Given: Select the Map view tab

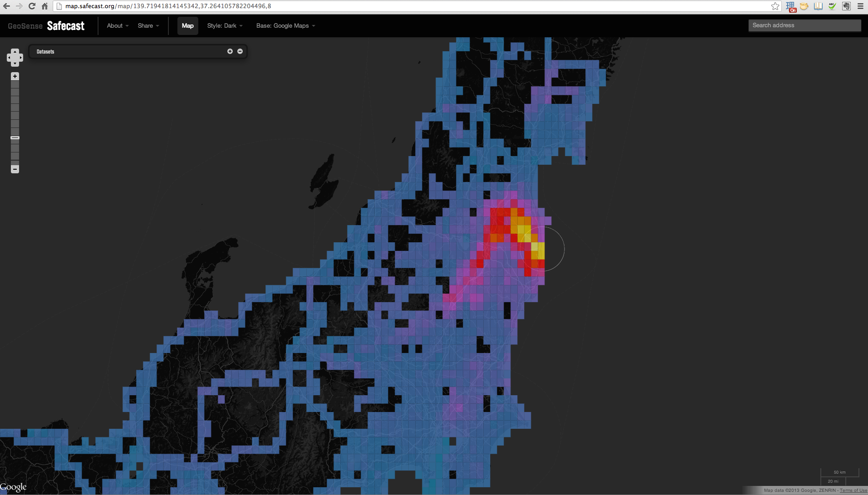Looking at the screenshot, I should (x=187, y=26).
